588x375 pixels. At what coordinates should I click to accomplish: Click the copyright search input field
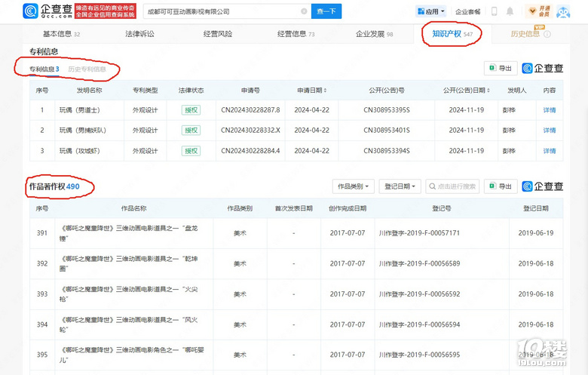pos(452,186)
